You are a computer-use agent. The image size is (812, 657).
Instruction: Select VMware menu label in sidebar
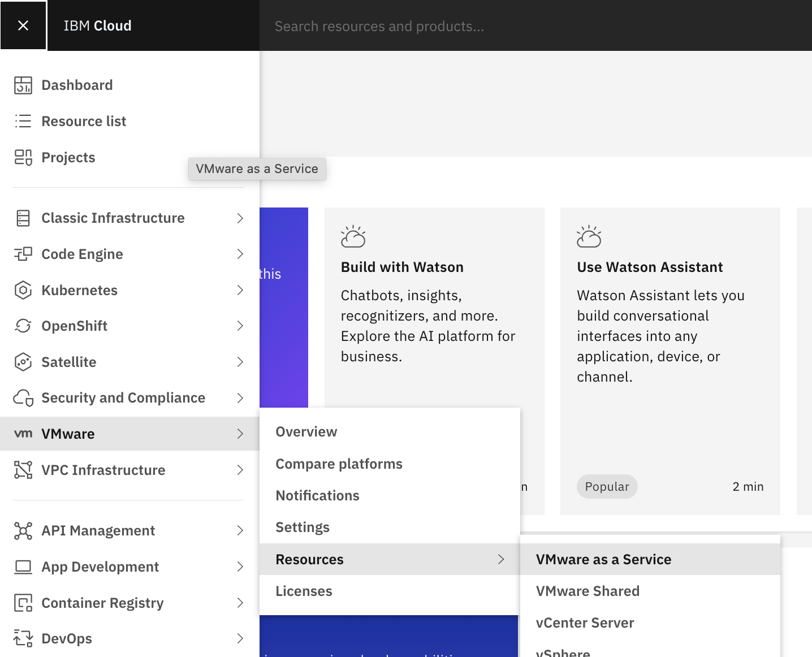[68, 434]
